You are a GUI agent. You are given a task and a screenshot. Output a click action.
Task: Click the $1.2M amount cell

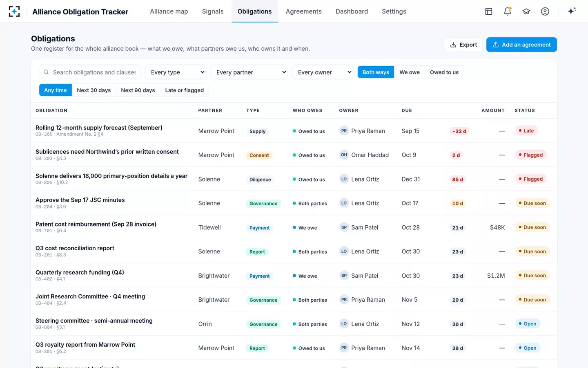click(x=496, y=276)
